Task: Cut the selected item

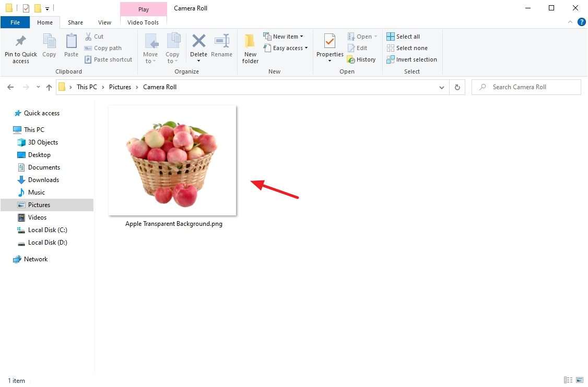Action: [x=94, y=37]
